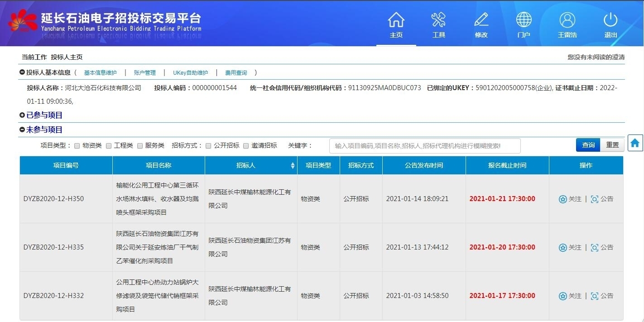This screenshot has height=322, width=644.
Task: Click bidder code 000000001544
Action: click(215, 88)
